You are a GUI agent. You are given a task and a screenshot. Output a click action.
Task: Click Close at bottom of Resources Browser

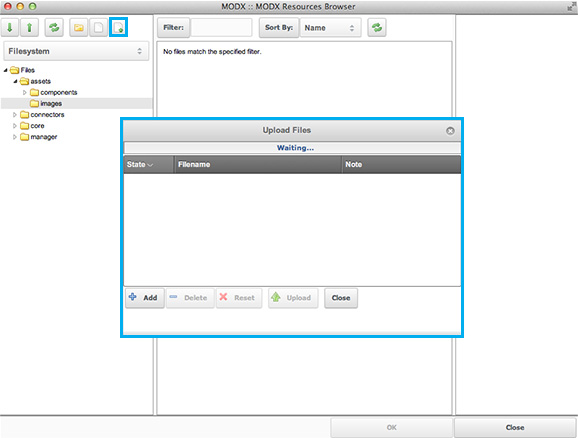coord(515,428)
